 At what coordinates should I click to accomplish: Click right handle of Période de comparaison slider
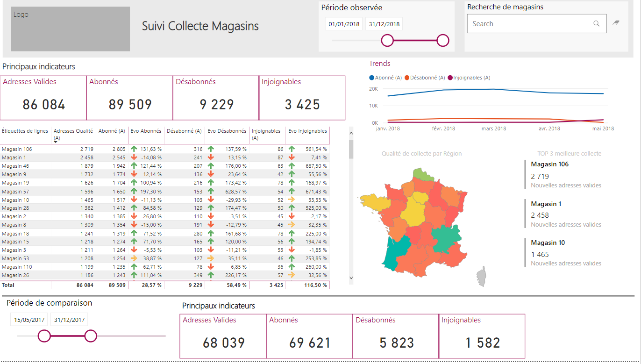(x=91, y=335)
